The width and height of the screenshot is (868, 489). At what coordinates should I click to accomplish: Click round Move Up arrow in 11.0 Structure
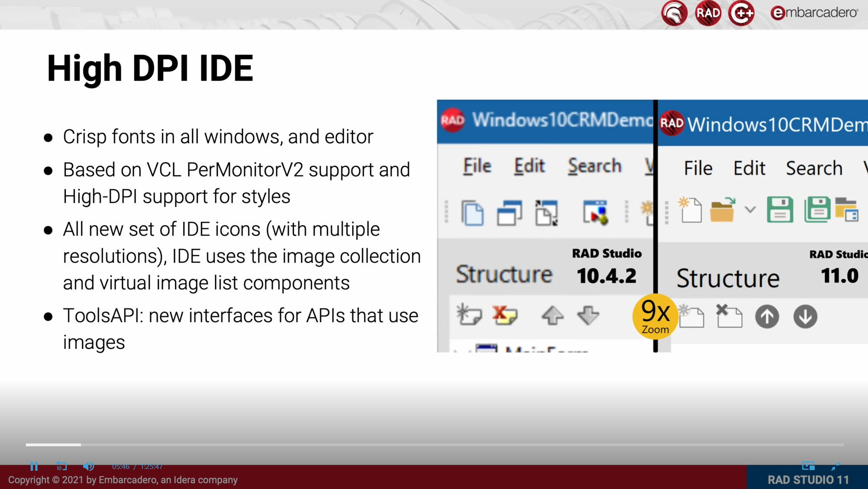pyautogui.click(x=767, y=317)
